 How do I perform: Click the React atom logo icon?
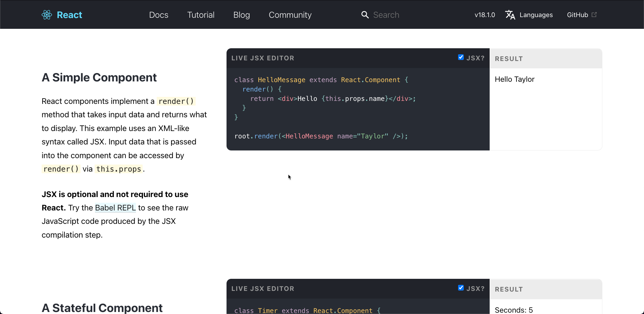coord(47,15)
